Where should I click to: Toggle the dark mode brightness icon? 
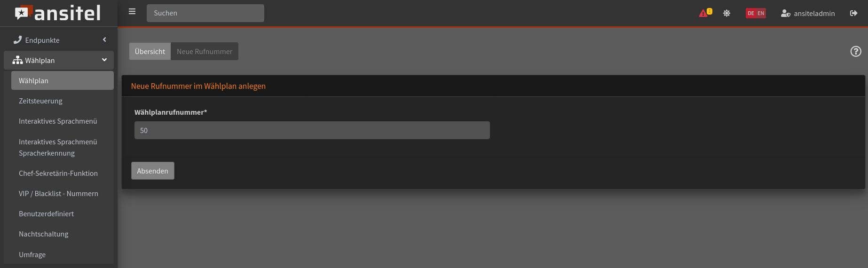click(x=726, y=13)
